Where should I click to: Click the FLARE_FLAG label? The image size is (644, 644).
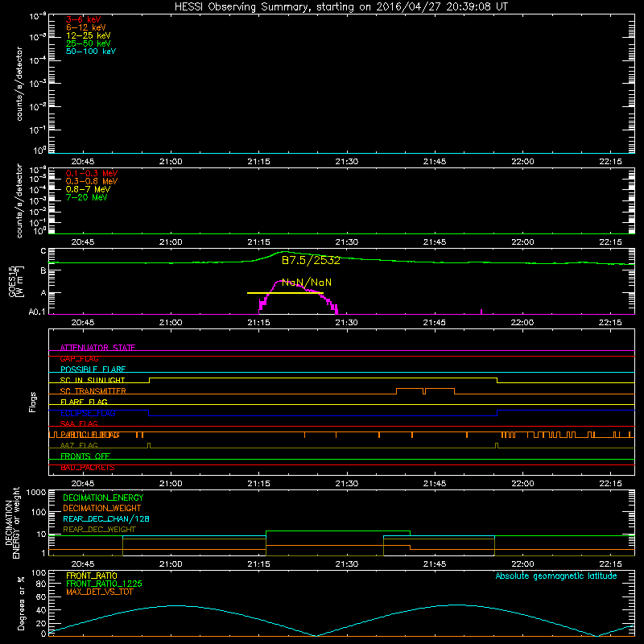[x=84, y=402]
